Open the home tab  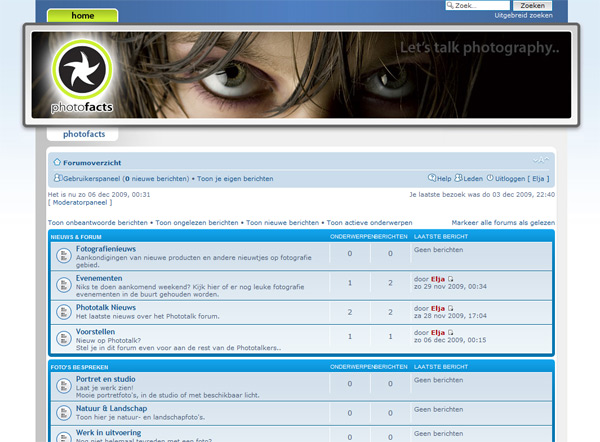tap(83, 16)
